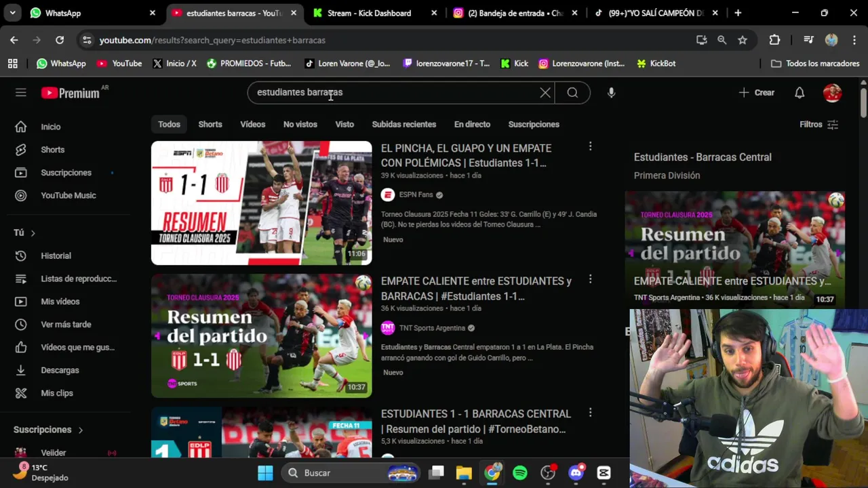Select the Visto filter chip

click(x=344, y=125)
